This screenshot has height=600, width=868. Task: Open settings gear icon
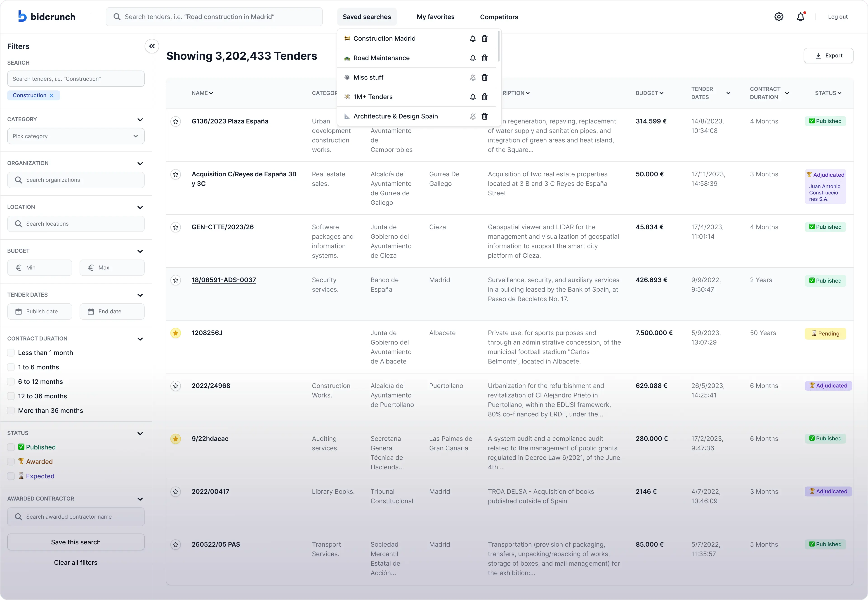pos(778,17)
